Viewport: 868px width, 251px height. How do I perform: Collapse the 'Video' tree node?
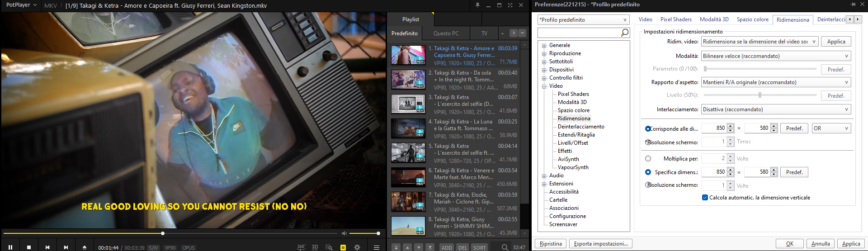click(x=544, y=86)
